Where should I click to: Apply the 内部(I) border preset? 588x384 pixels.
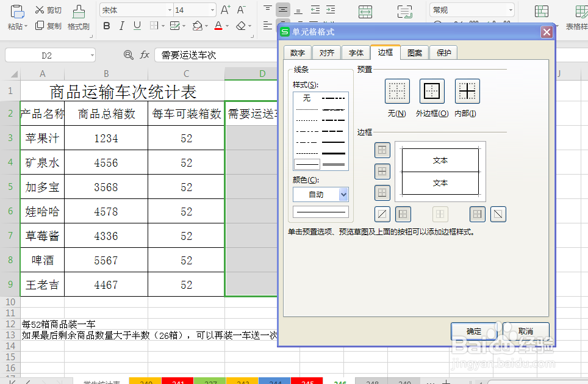467,91
